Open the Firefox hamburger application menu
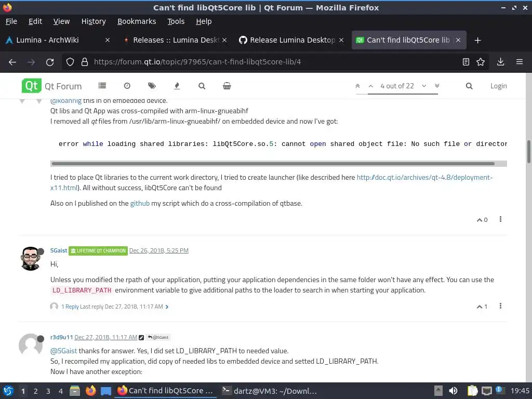Screen dimensions: 532x399 (520, 62)
